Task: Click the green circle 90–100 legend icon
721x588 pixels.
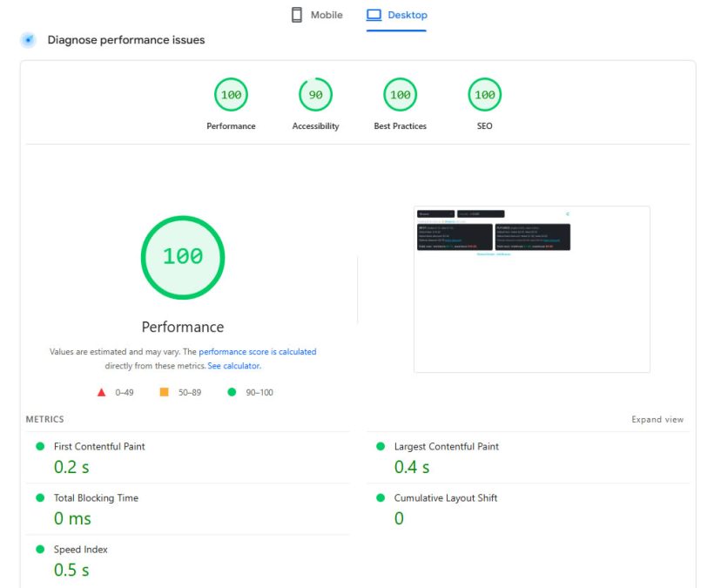Action: coord(232,392)
